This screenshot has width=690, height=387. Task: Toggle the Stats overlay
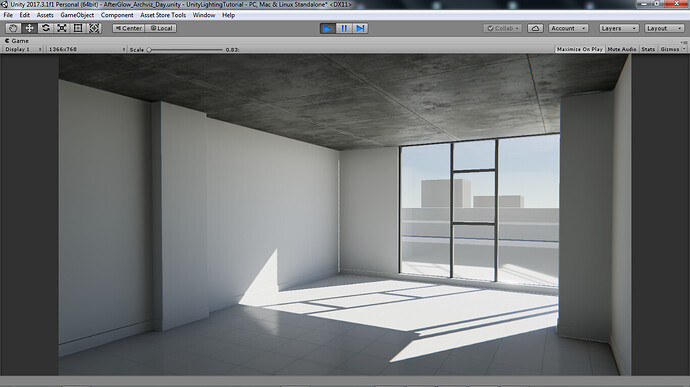click(648, 49)
